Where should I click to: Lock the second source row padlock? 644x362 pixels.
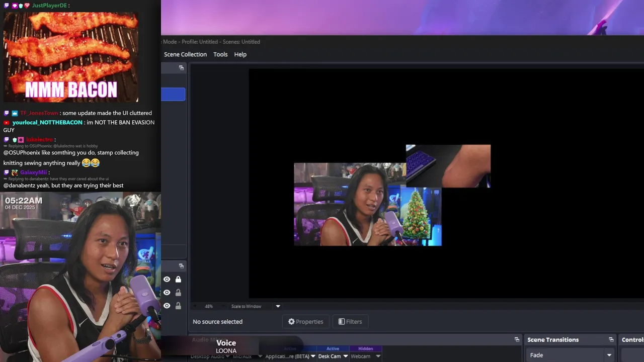pyautogui.click(x=178, y=293)
